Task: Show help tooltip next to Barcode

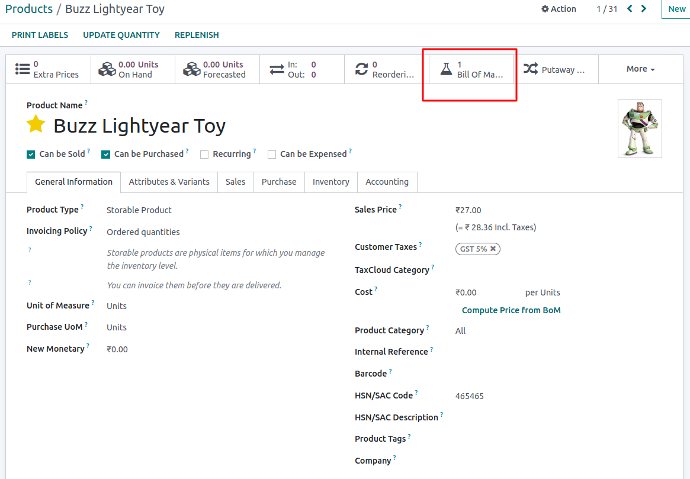Action: click(390, 371)
